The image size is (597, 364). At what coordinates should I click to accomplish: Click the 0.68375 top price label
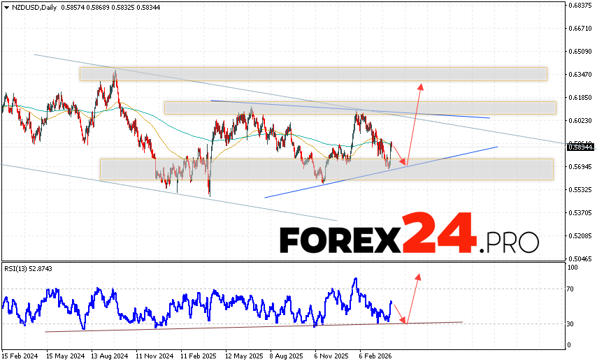pos(581,5)
